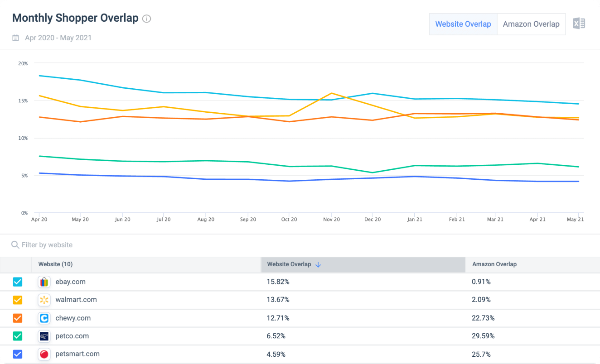Uncheck the ebay.com checkbox

[17, 282]
